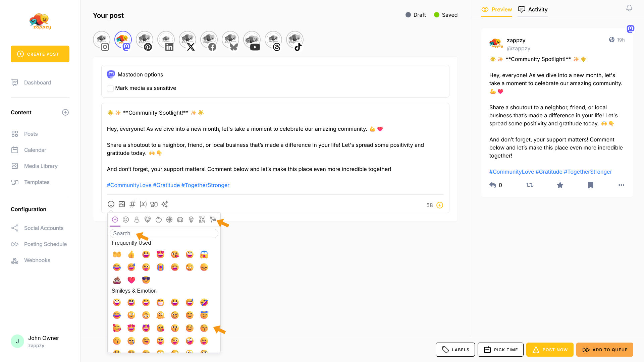Toggle the Instagram account avatar

(102, 41)
